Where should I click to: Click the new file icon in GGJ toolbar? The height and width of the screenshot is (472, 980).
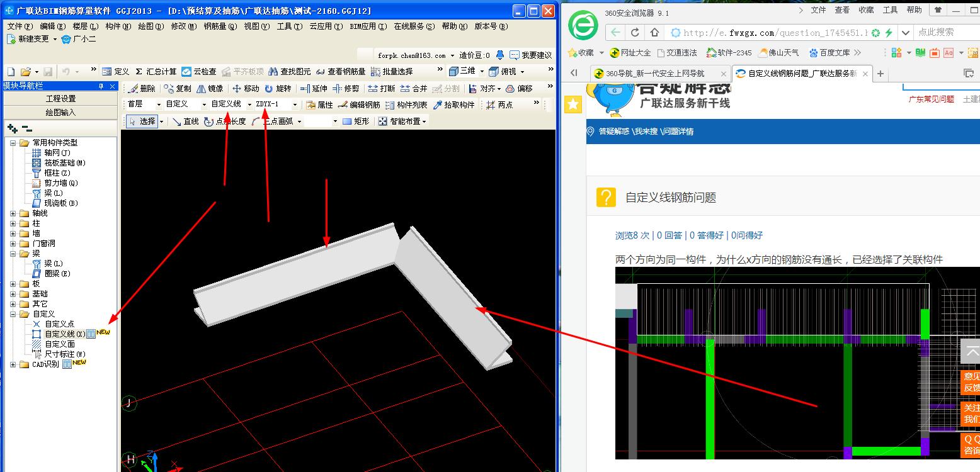coord(11,72)
